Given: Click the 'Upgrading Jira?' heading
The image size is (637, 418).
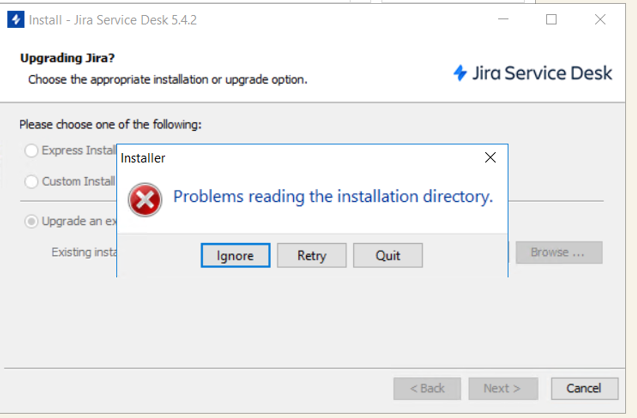Looking at the screenshot, I should coord(67,58).
